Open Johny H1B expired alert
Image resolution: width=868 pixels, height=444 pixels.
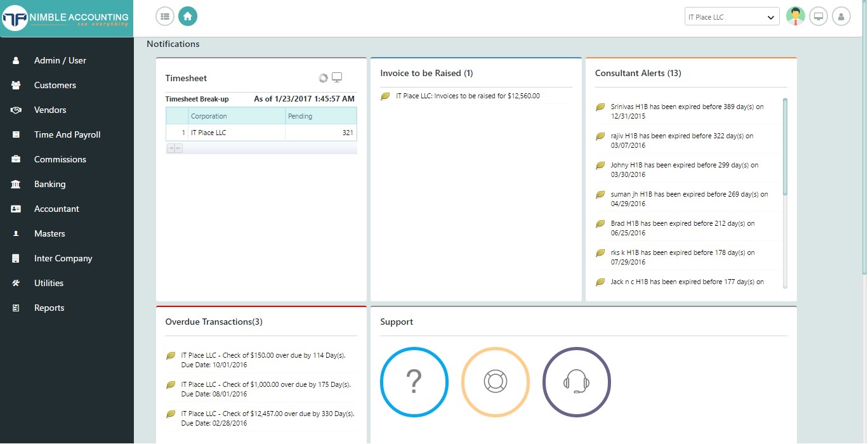[x=685, y=170]
